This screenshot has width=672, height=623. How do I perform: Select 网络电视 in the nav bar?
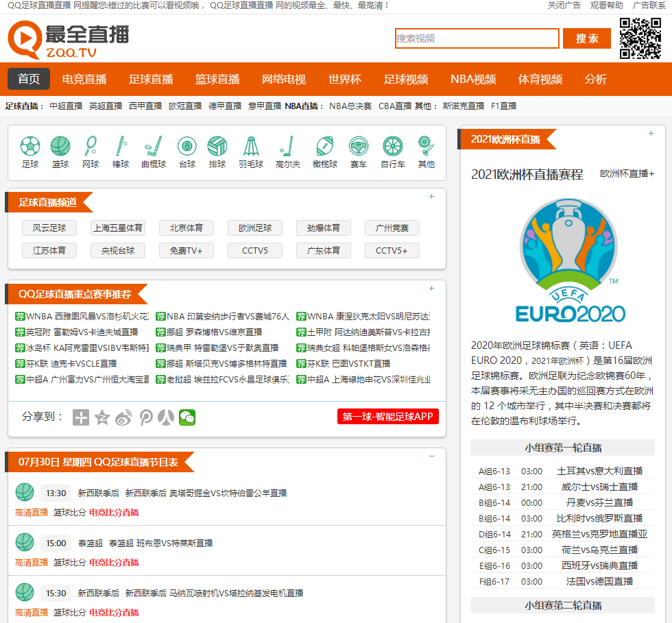(284, 79)
